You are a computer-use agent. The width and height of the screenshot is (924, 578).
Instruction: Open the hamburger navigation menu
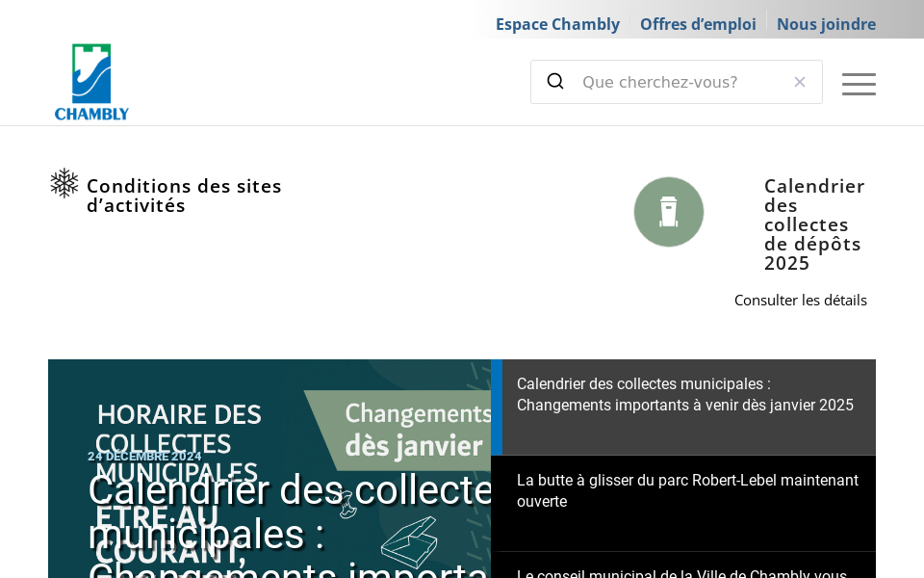(859, 84)
